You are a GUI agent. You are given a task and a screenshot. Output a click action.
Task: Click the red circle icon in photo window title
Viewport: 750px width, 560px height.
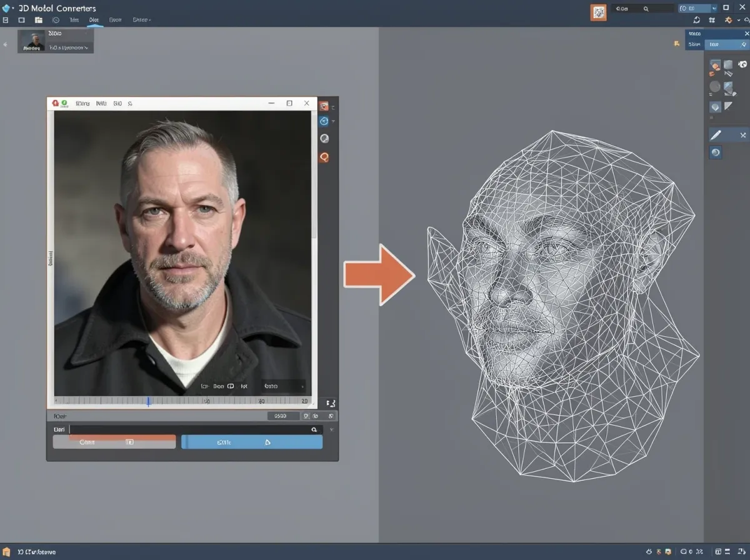(x=56, y=103)
